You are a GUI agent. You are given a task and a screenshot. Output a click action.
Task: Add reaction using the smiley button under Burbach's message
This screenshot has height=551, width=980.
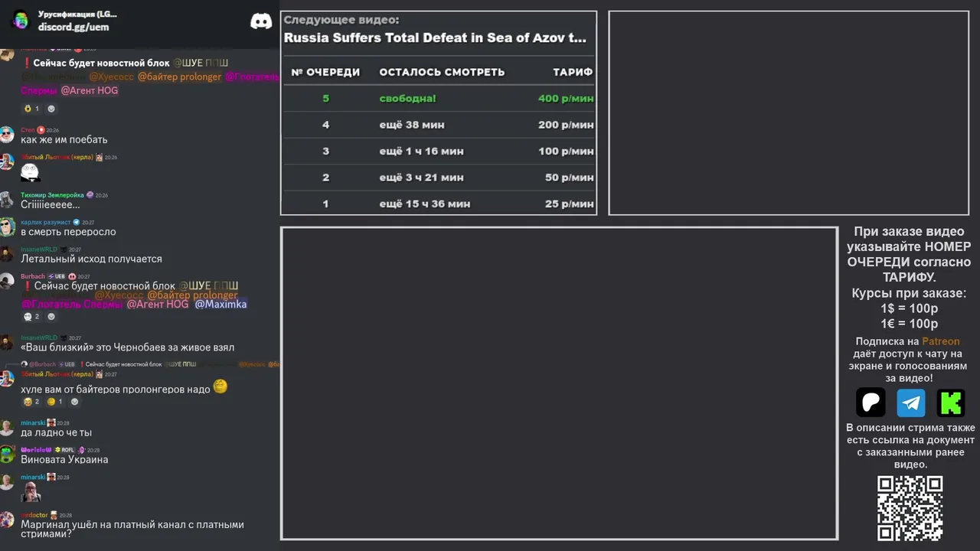point(51,317)
